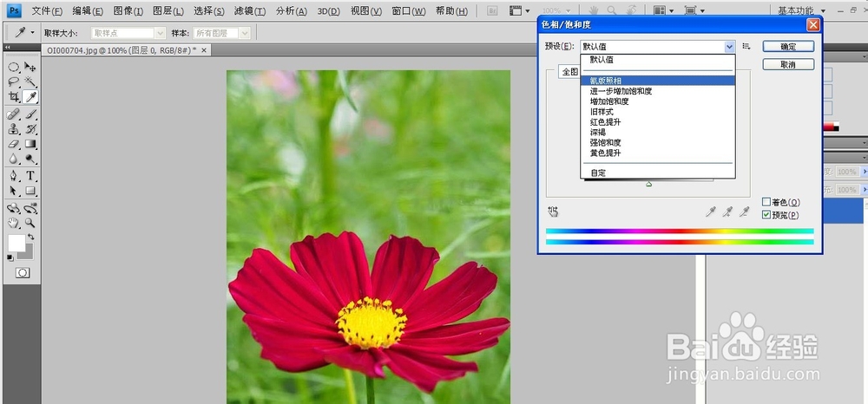Open the 样本 sample dropdown
The height and width of the screenshot is (404, 868).
(x=221, y=33)
